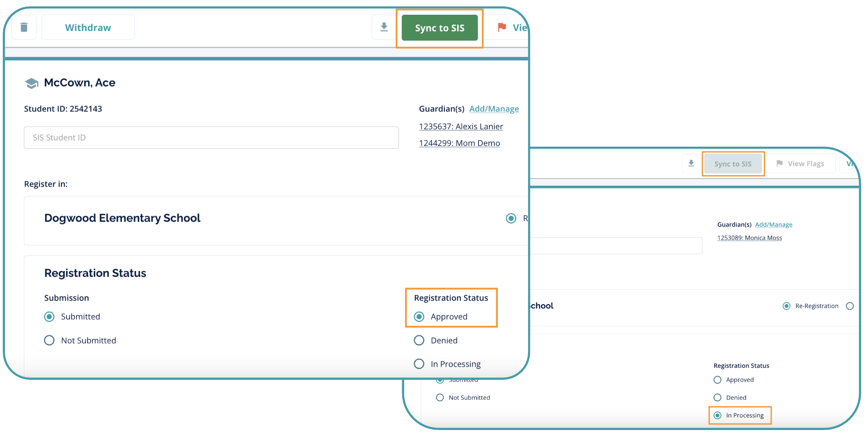Select the Re-Registration radio in lower panel
Screen dimensions: 868x436
coord(786,306)
